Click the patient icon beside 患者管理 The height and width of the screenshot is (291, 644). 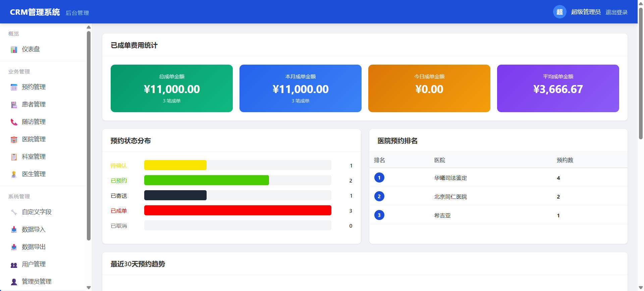(x=14, y=105)
